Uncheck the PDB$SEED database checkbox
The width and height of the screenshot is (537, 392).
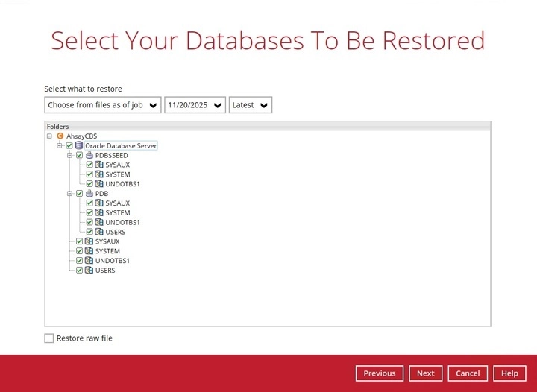click(79, 156)
